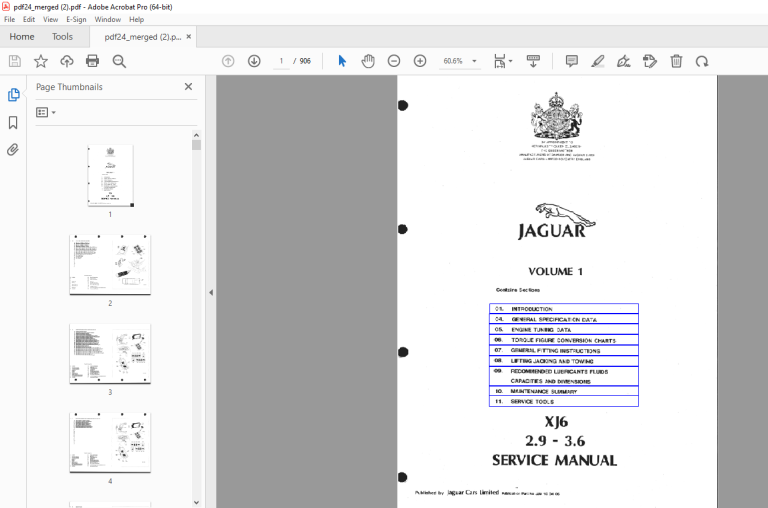The width and height of the screenshot is (768, 508).
Task: Open the Bookmarks panel icon
Action: click(x=13, y=122)
